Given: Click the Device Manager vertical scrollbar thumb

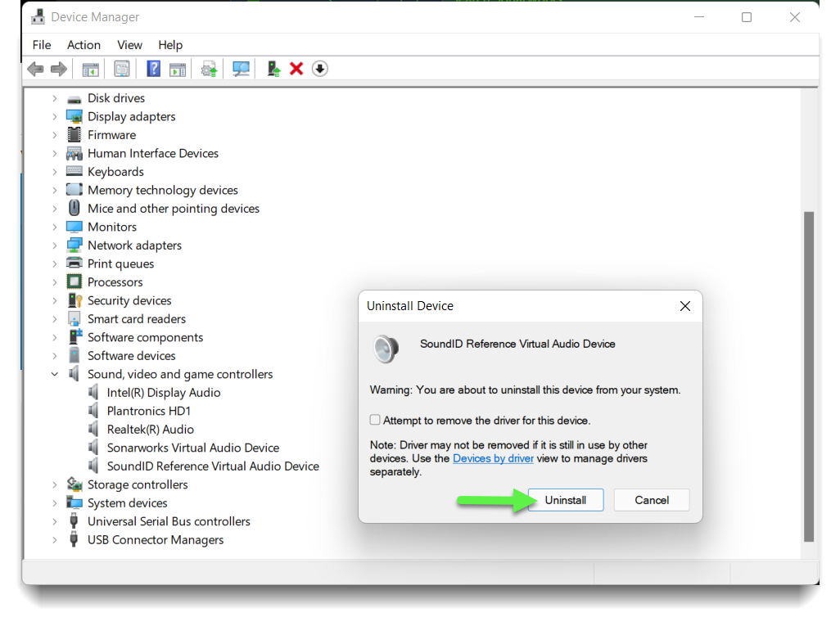Looking at the screenshot, I should (809, 377).
